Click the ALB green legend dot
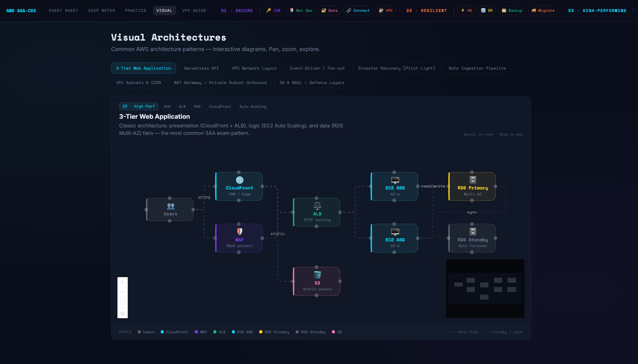 click(215, 332)
